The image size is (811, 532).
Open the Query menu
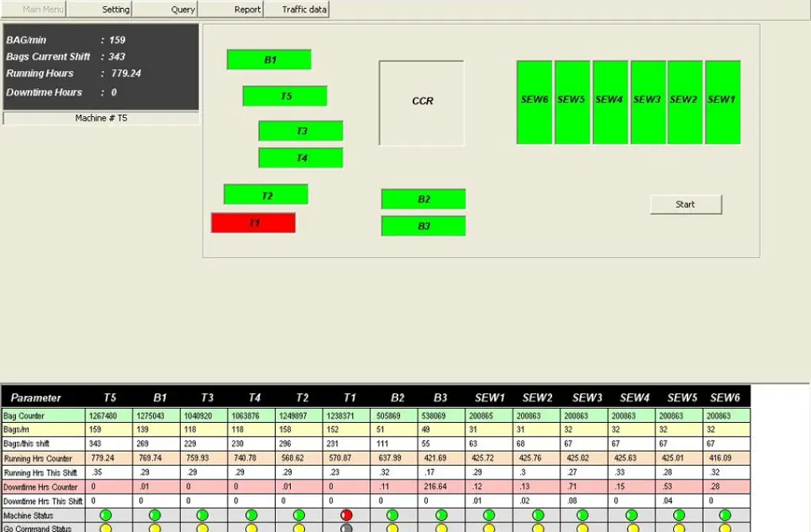[165, 10]
